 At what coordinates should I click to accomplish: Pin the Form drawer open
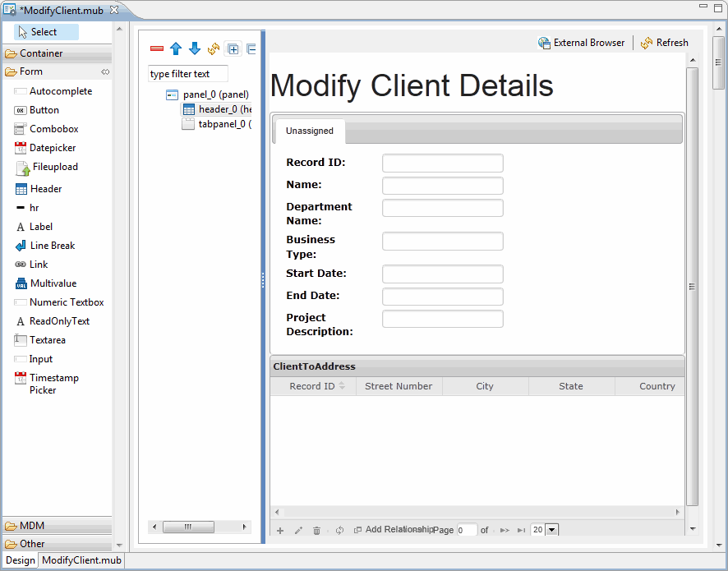(x=105, y=72)
